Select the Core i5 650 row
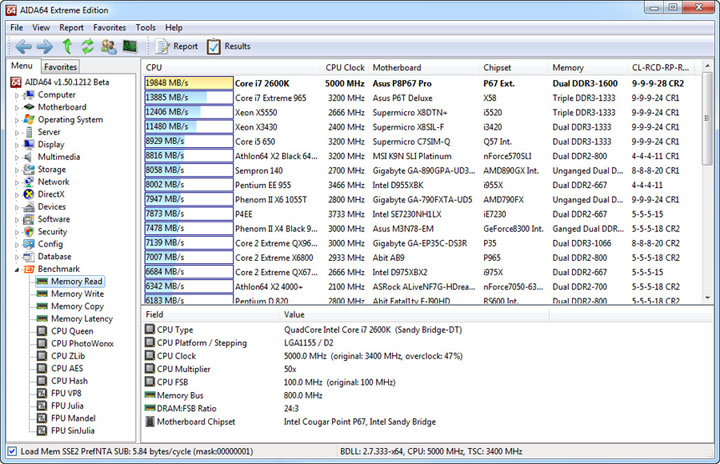The image size is (720, 464). pyautogui.click(x=422, y=141)
